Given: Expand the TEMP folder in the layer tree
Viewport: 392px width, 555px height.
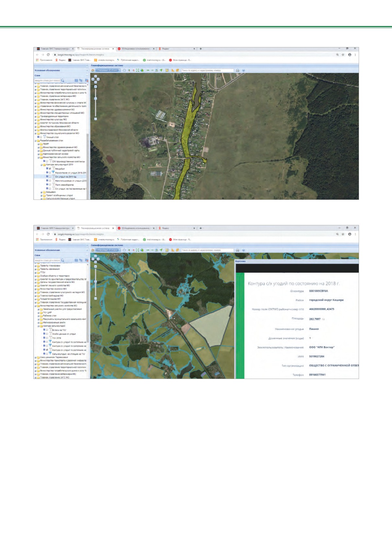Looking at the screenshot, I should (x=38, y=144).
